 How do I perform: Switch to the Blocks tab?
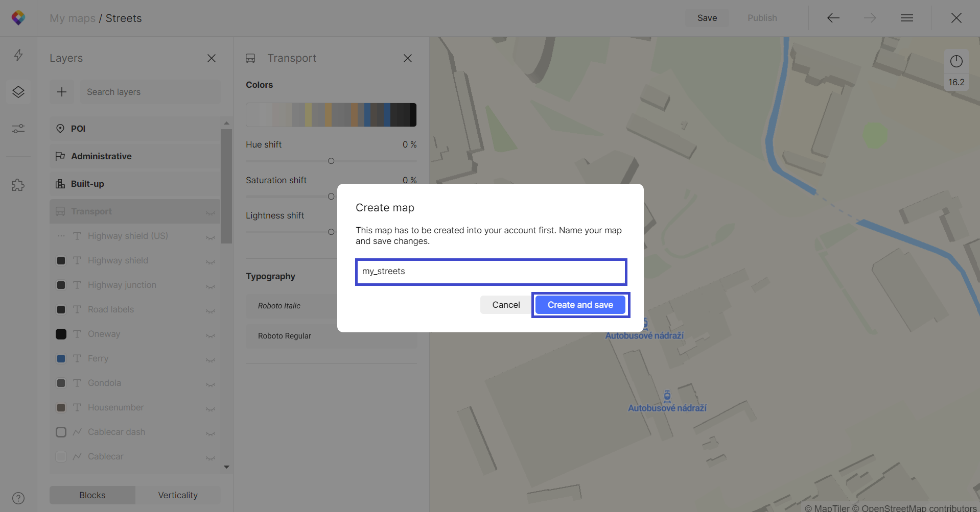pos(92,495)
